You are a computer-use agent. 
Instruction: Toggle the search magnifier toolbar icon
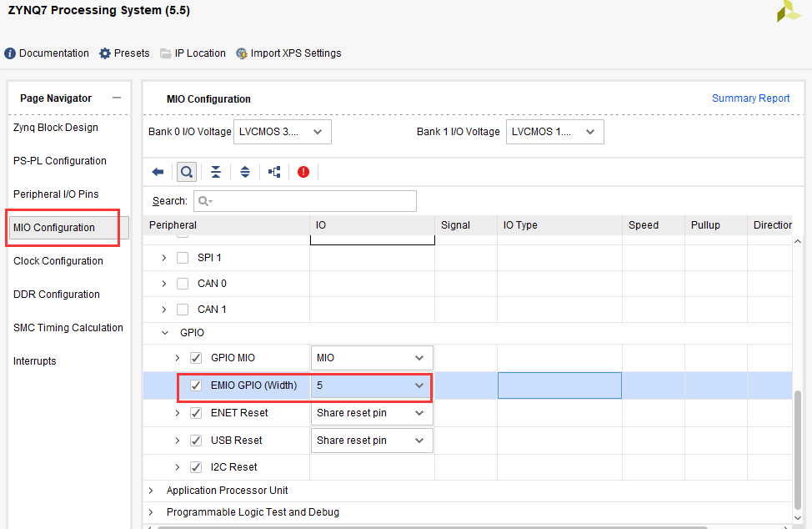(x=187, y=172)
